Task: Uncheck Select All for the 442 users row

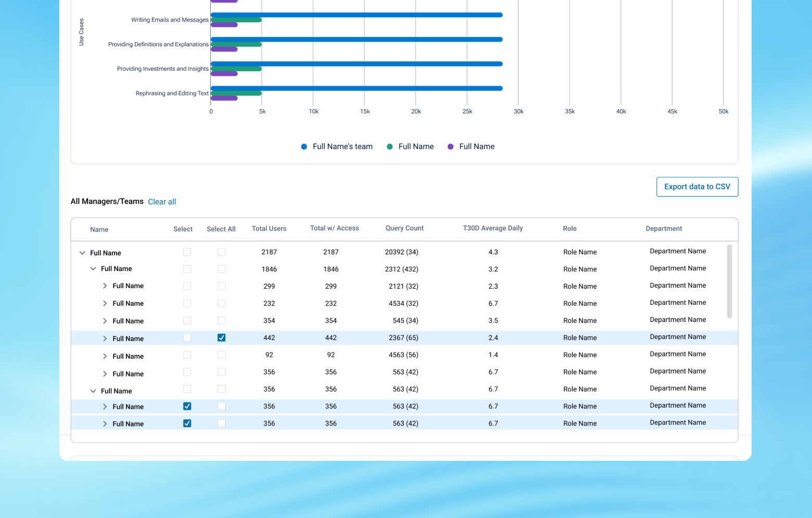Action: point(221,338)
